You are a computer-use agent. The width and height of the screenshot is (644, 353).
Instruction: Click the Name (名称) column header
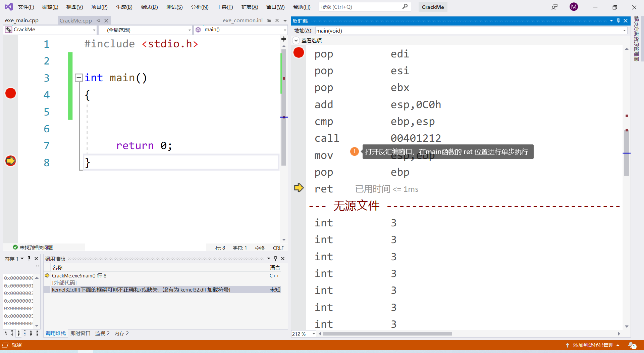point(57,268)
